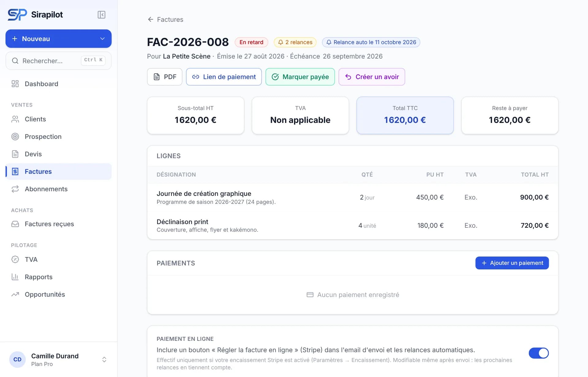
Task: Click the 720,00 € total cell
Action: coord(534,226)
